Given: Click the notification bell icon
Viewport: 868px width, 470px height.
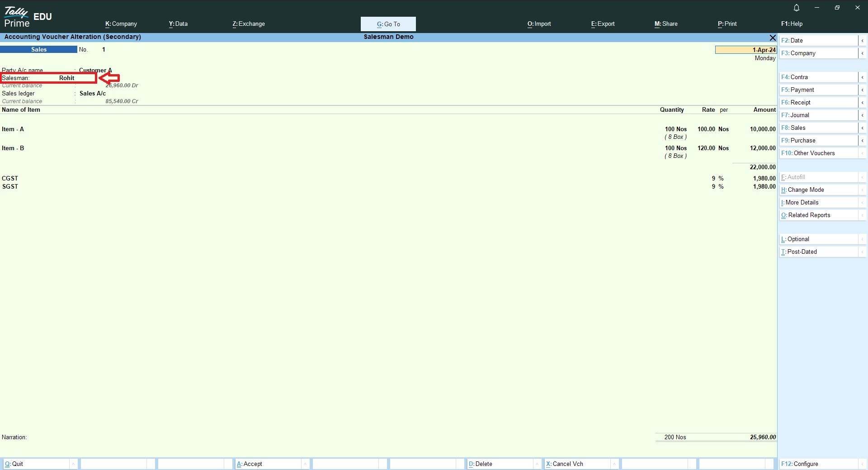Looking at the screenshot, I should click(797, 8).
